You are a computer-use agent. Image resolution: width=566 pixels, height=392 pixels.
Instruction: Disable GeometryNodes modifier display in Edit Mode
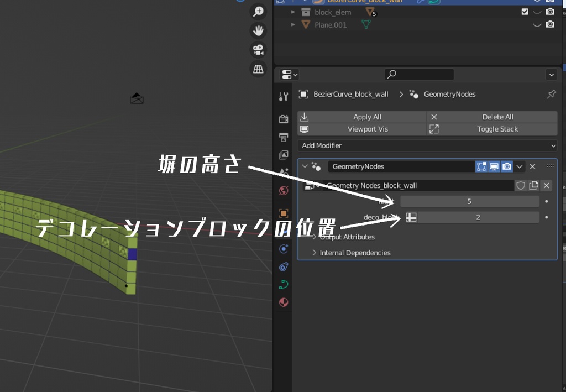(x=481, y=166)
